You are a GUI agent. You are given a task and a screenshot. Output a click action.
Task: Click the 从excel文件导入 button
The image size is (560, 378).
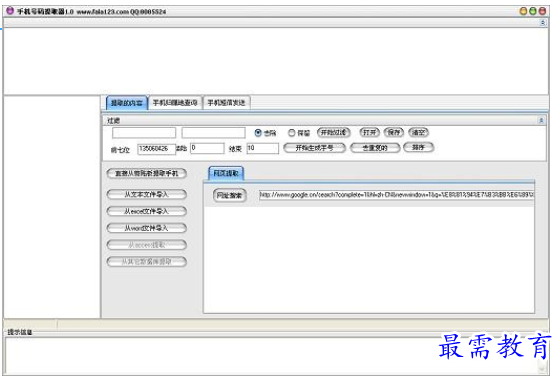[146, 211]
